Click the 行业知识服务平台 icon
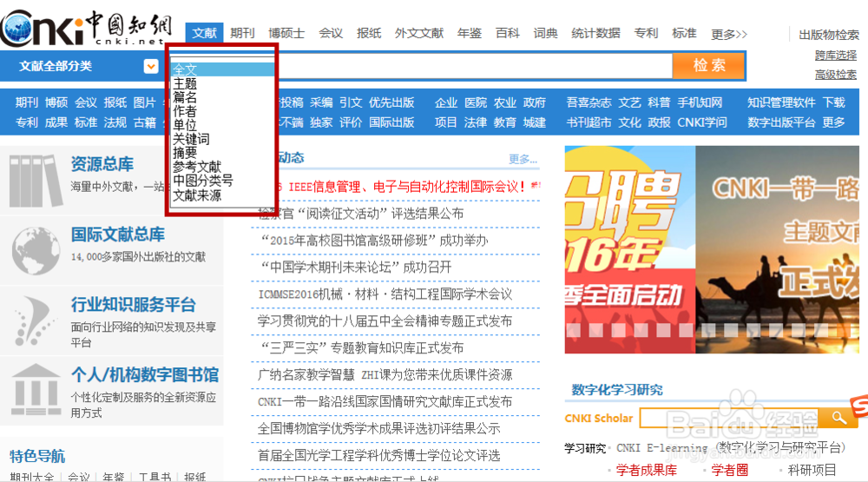 click(35, 320)
